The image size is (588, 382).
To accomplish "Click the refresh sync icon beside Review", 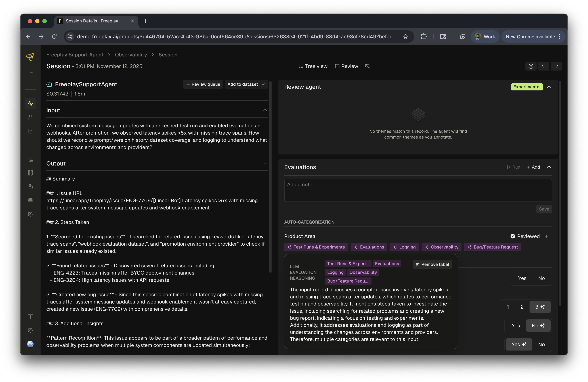I will (367, 66).
